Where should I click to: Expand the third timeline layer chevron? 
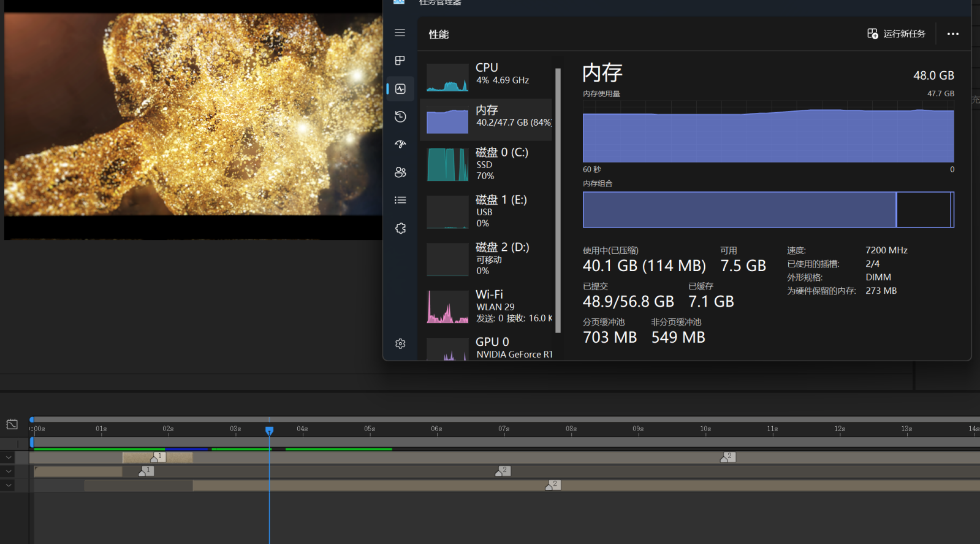tap(8, 485)
